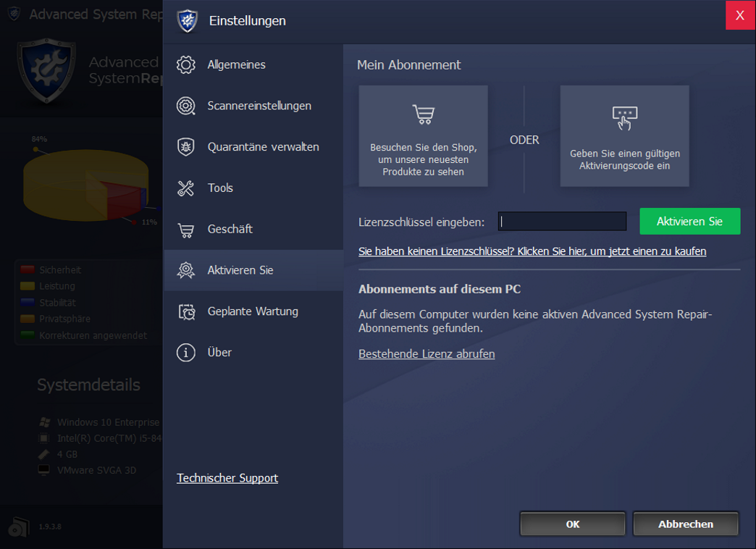This screenshot has height=549, width=756.
Task: Click the Besuchen Sie den Shop tile
Action: [424, 136]
